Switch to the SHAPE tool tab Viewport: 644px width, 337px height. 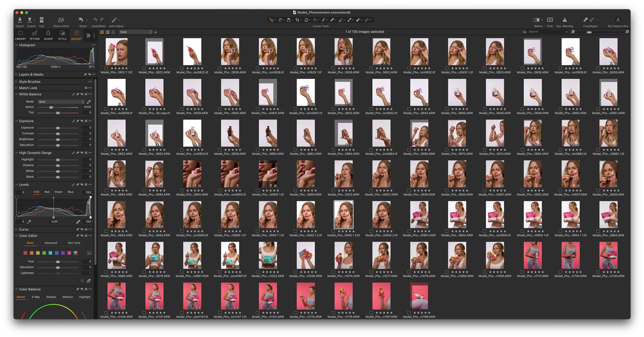tap(48, 35)
